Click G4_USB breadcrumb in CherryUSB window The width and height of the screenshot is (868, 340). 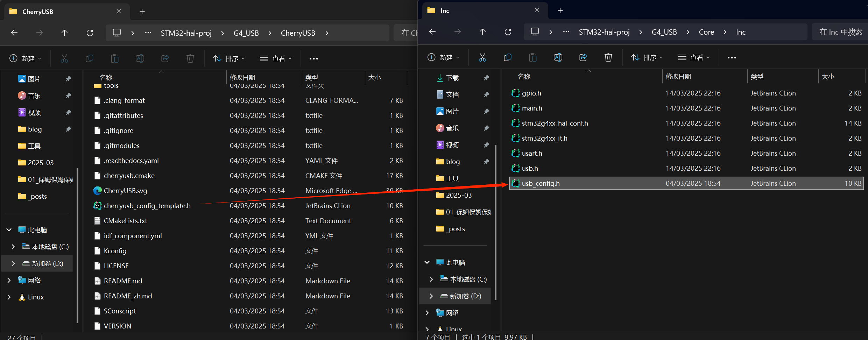pos(246,33)
